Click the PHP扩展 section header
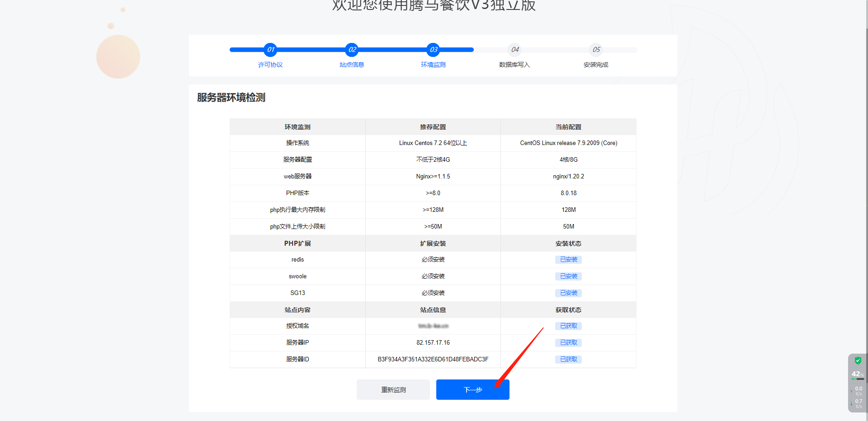Screen dimensions: 868x421 click(x=297, y=243)
